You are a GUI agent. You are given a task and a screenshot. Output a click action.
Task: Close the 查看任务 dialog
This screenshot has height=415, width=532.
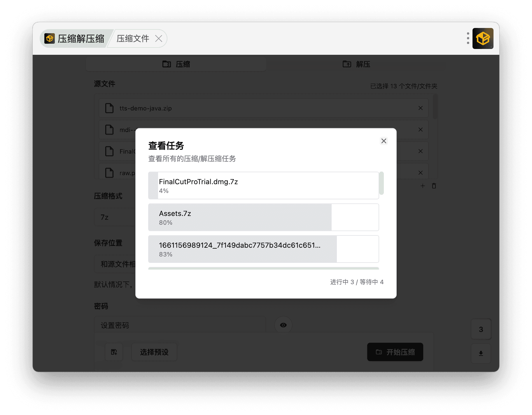[384, 141]
